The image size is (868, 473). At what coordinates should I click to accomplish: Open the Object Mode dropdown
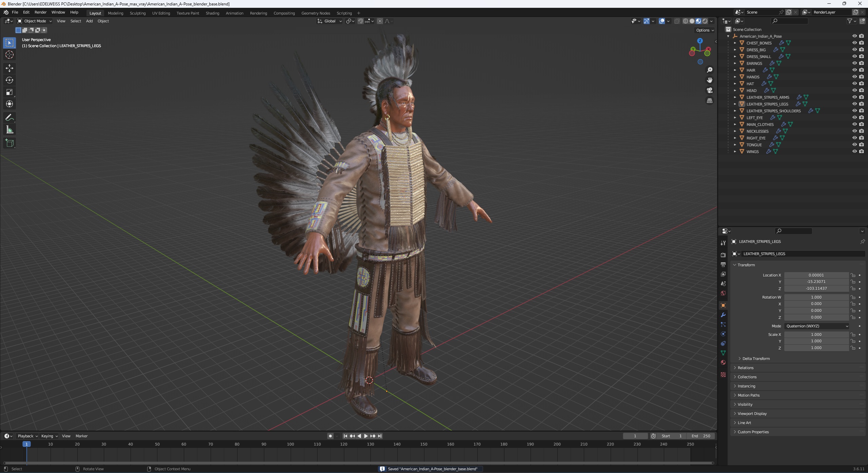click(x=35, y=21)
